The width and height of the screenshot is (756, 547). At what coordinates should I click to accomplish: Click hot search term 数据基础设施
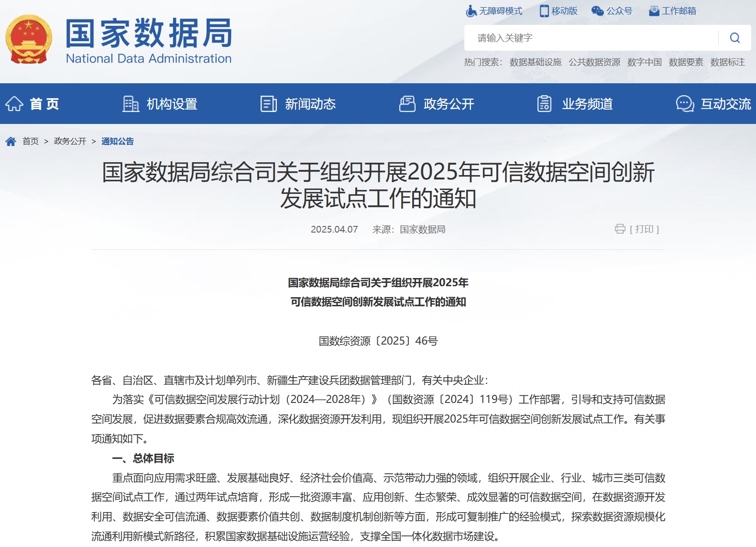click(x=536, y=62)
